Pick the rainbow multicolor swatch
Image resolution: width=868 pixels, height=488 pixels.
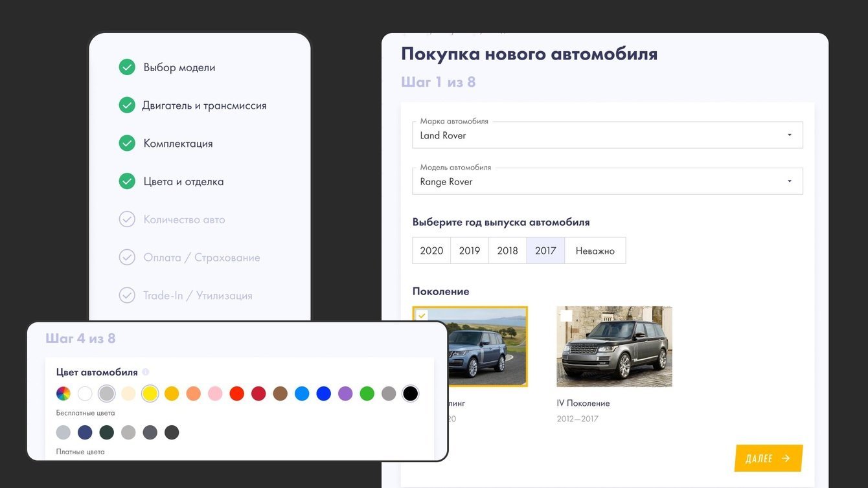[63, 394]
